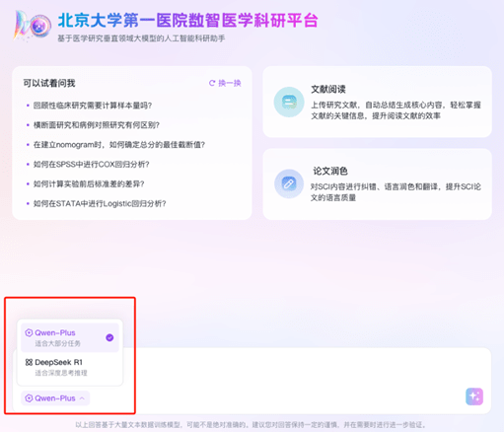Click the 北京大学第一医院数智医学科研平台 title

188,21
